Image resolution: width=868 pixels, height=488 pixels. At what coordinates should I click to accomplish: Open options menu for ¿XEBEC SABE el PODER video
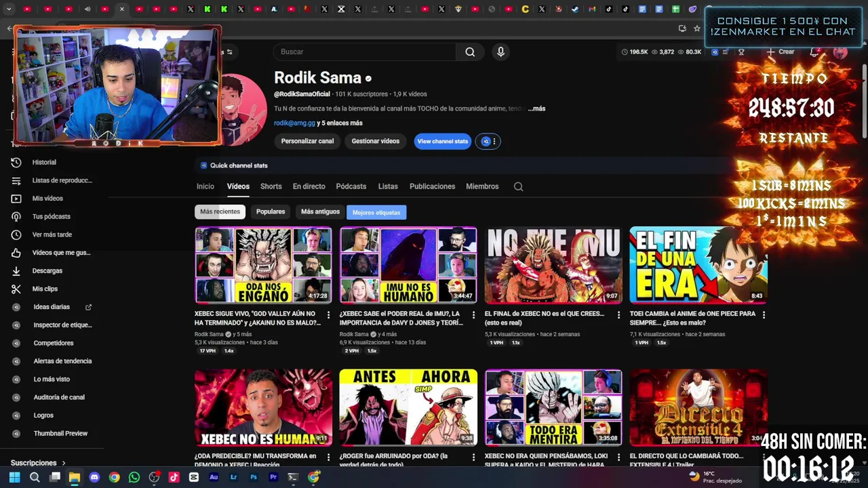(x=473, y=315)
